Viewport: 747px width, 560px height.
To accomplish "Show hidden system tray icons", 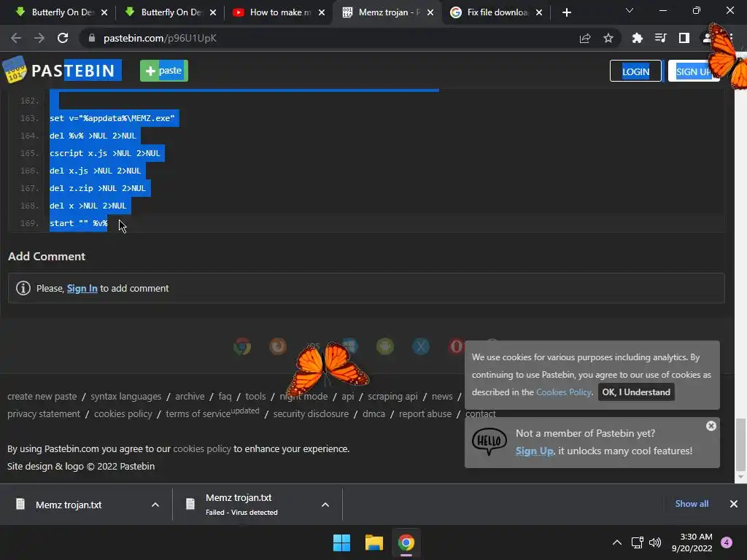I will tap(617, 542).
